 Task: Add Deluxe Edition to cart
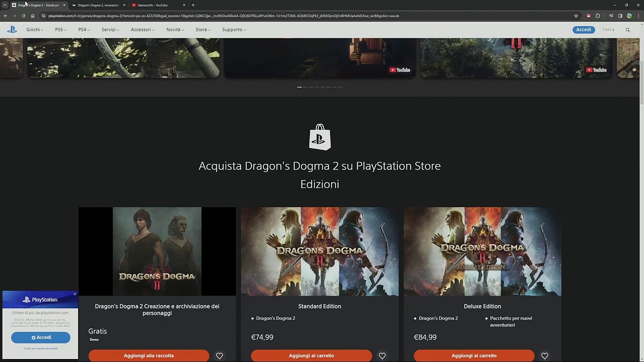(x=474, y=355)
